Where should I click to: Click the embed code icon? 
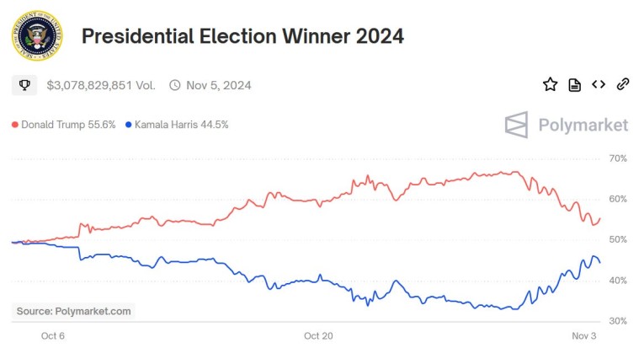(x=599, y=84)
